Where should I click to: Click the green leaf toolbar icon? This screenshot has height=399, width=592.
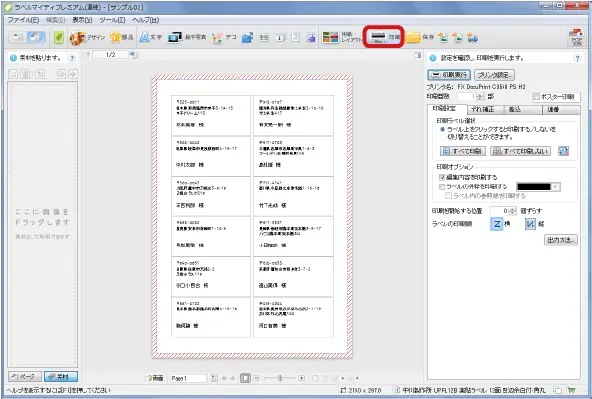[59, 37]
